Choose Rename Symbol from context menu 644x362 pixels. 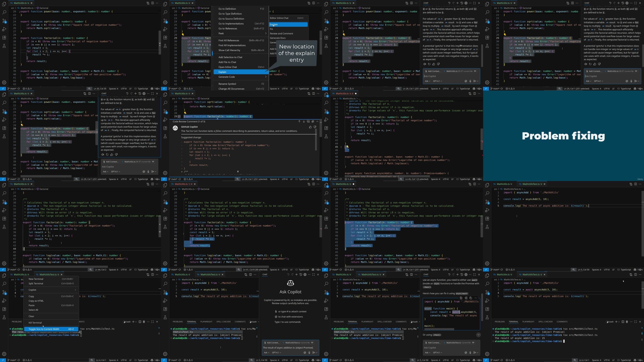(x=241, y=84)
